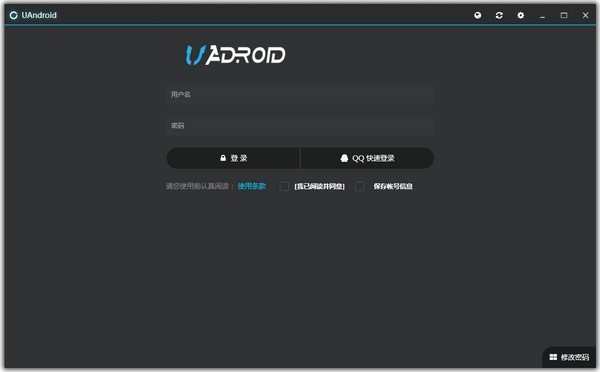This screenshot has height=372, width=600.
Task: Choose QQ 快速登录 quick login
Action: point(367,158)
